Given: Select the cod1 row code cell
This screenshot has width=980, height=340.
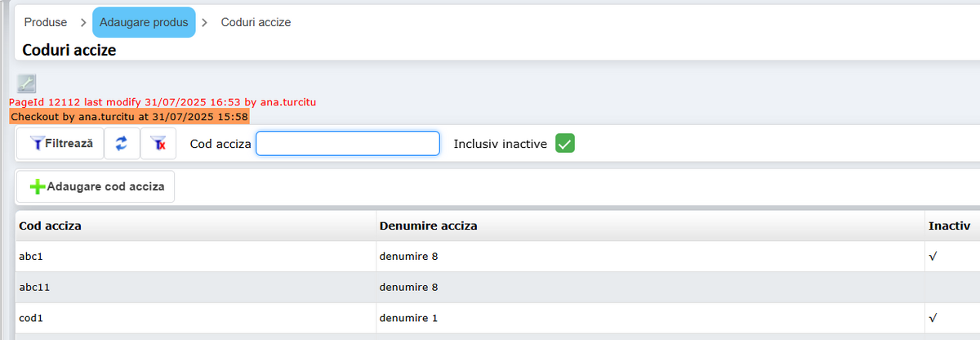Looking at the screenshot, I should (x=31, y=319).
